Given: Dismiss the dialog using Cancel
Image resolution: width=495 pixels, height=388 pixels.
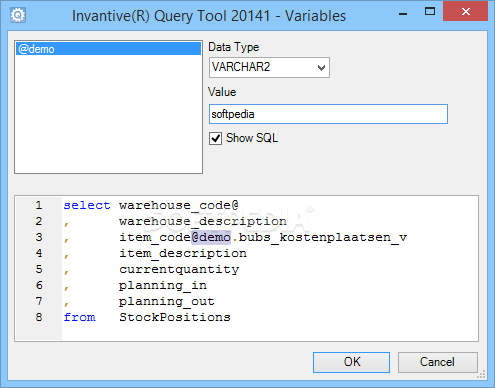Looking at the screenshot, I should pyautogui.click(x=437, y=362).
